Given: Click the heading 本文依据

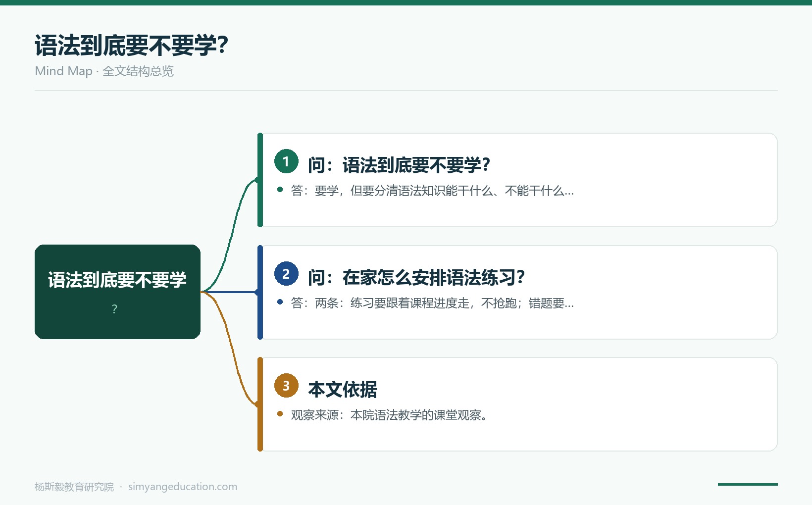Looking at the screenshot, I should click(x=343, y=390).
